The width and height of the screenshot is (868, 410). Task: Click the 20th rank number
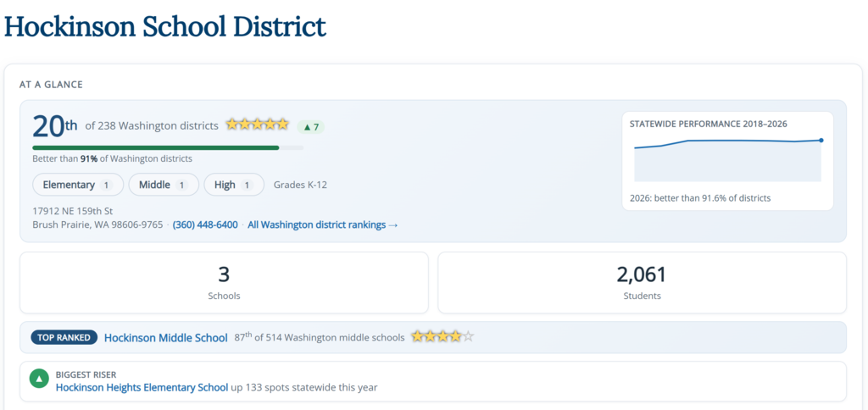[55, 126]
